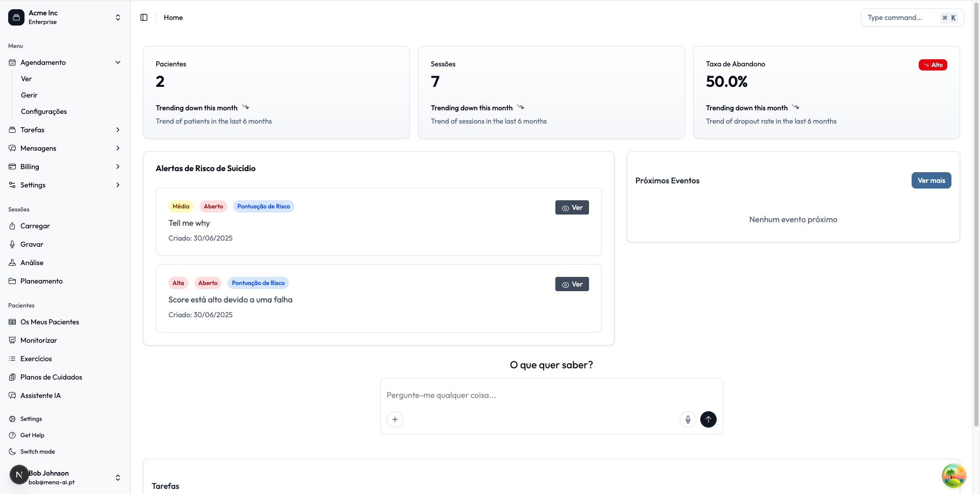The image size is (980, 494).
Task: Focus the Pergunte-me qualquer coisa input
Action: coord(551,395)
